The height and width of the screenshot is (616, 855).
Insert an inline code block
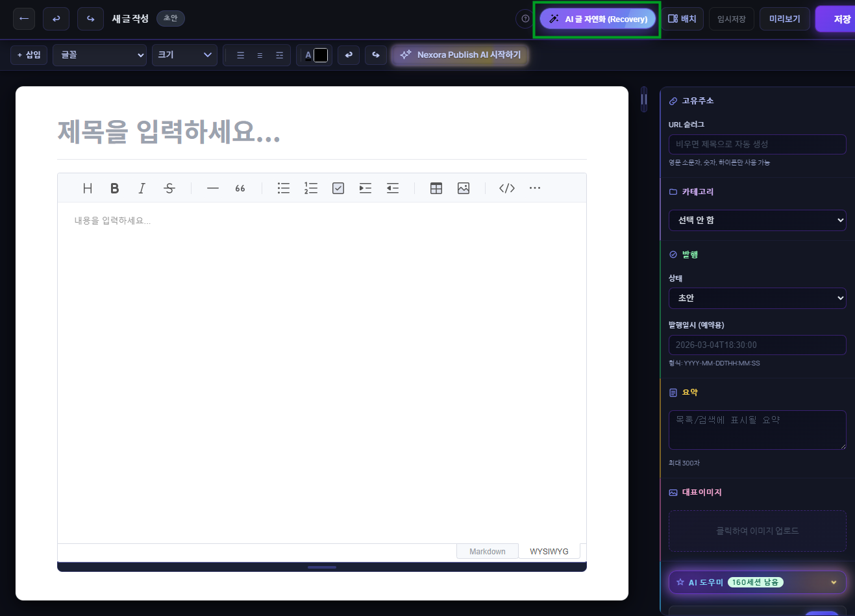pos(507,188)
